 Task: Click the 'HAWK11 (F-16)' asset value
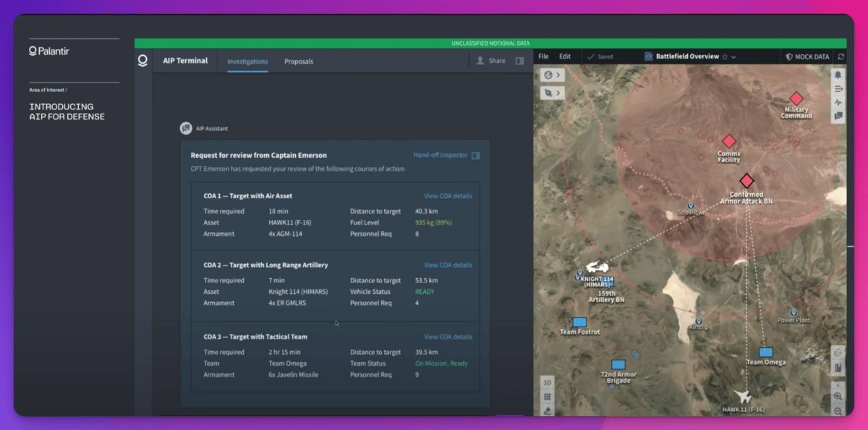pos(289,223)
